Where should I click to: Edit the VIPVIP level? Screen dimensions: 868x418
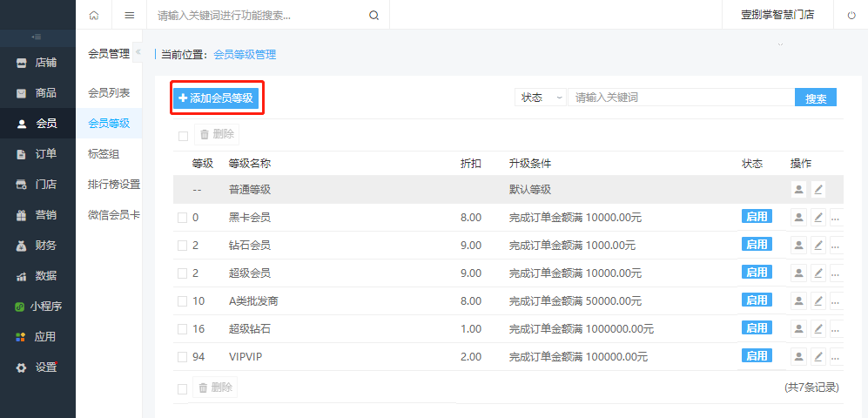coord(818,356)
